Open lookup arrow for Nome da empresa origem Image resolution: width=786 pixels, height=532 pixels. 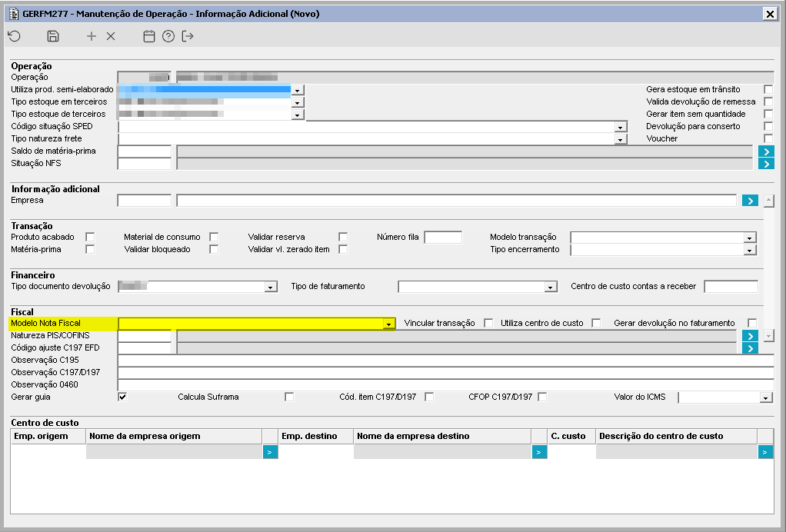(270, 452)
